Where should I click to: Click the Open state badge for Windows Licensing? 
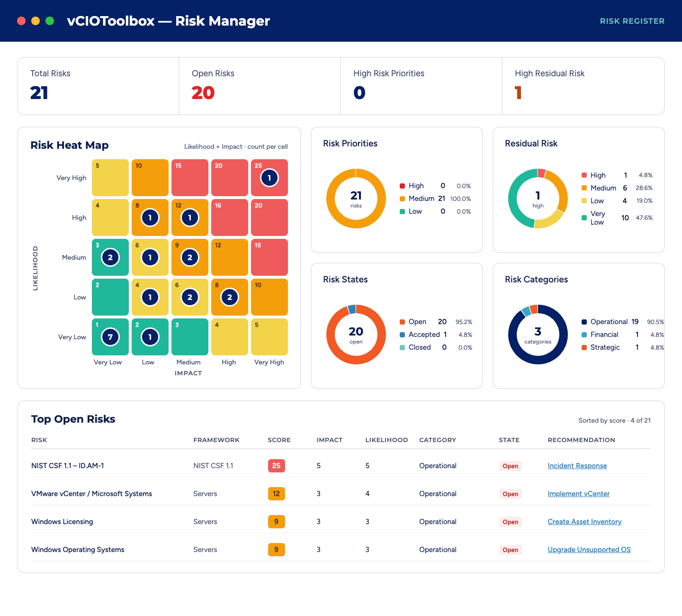tap(510, 522)
